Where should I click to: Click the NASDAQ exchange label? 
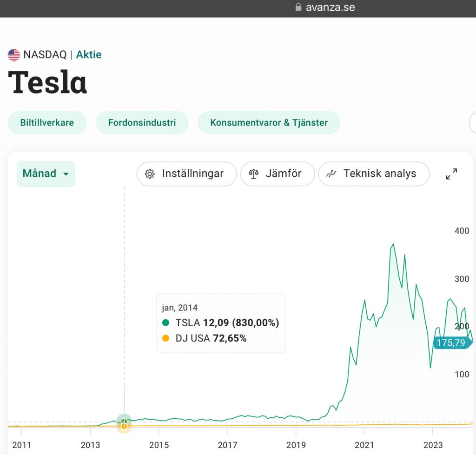(45, 55)
